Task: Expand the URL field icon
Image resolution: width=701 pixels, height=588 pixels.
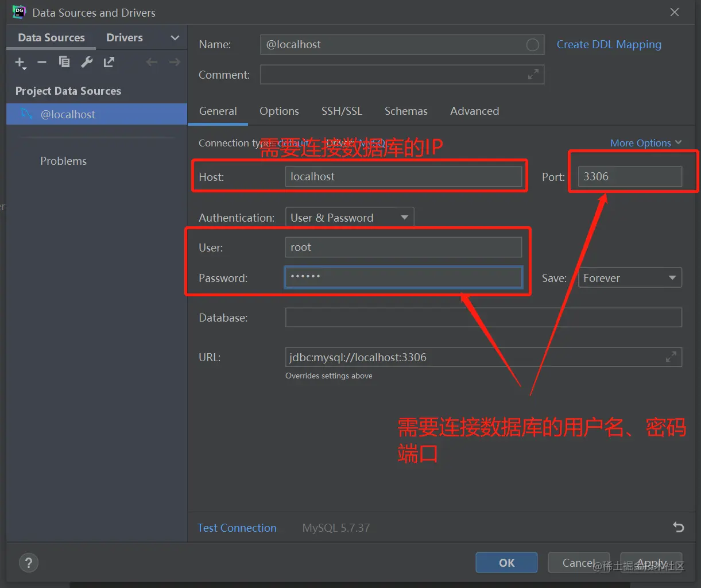Action: (x=671, y=357)
